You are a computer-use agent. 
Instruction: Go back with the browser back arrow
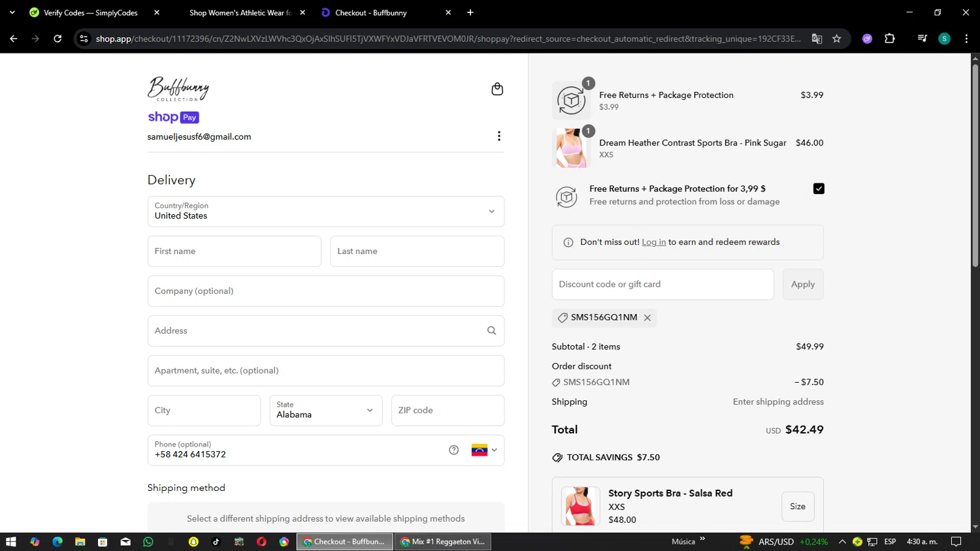tap(13, 39)
